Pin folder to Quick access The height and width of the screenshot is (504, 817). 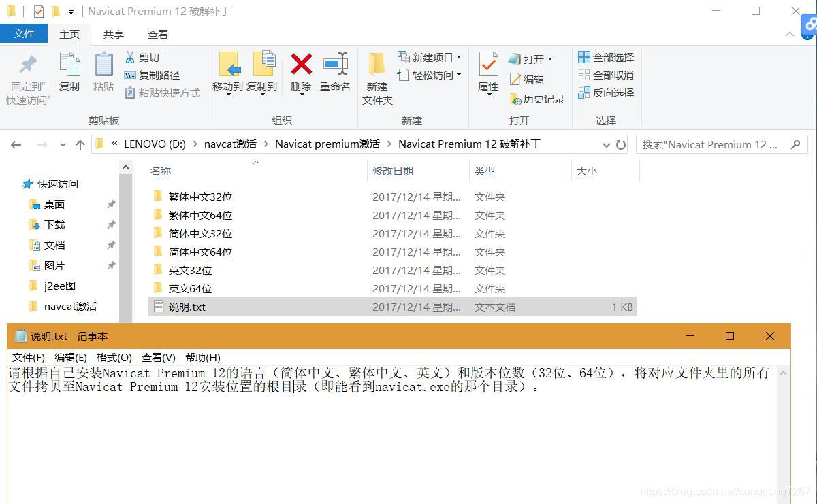coord(29,79)
